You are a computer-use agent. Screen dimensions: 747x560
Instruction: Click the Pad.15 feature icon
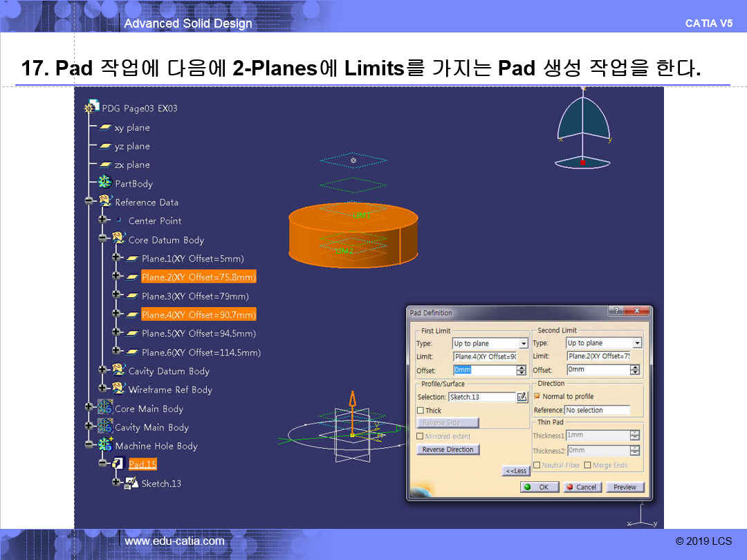point(118,464)
